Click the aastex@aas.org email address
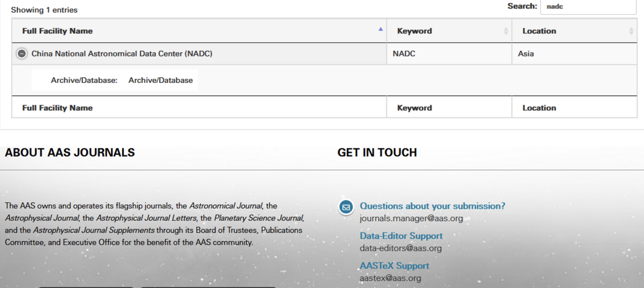This screenshot has width=644, height=288. [390, 278]
